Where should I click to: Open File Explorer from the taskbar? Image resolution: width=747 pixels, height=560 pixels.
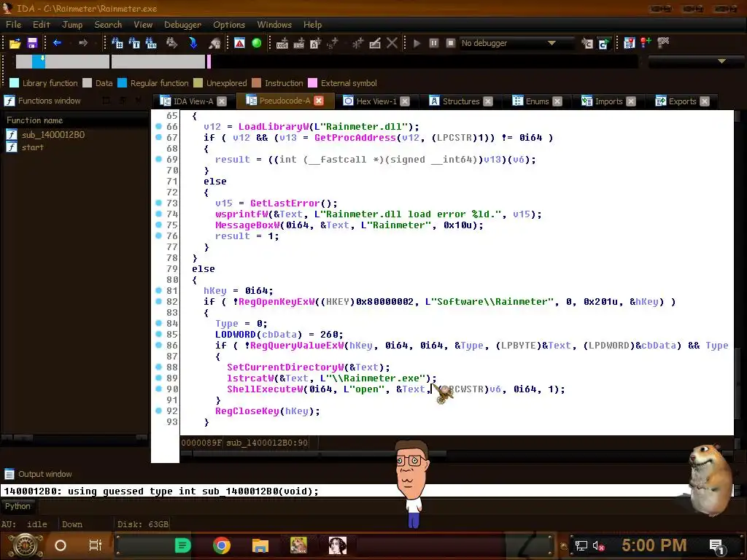click(260, 545)
